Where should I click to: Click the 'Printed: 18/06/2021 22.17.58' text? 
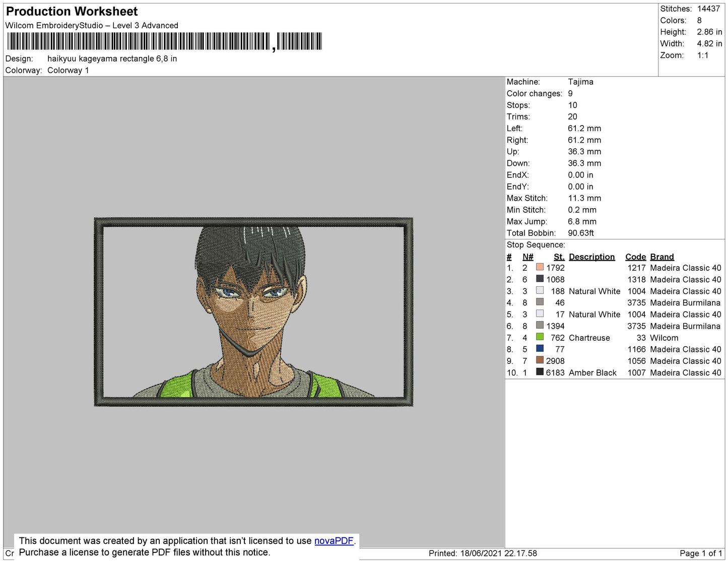click(483, 553)
